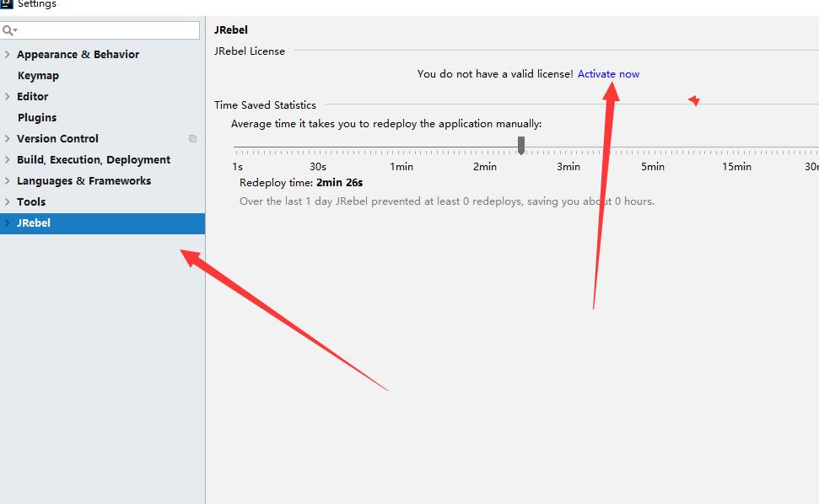Select Appearance & Behavior category
819x504 pixels.
[78, 54]
